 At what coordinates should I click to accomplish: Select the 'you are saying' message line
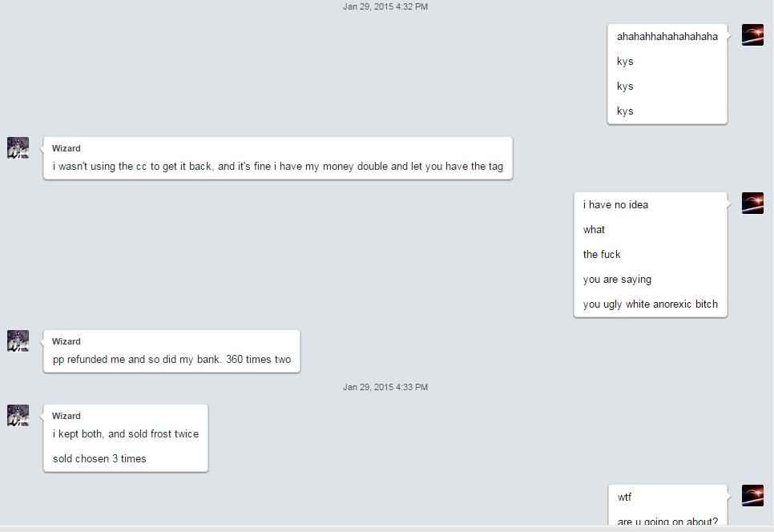tap(617, 280)
